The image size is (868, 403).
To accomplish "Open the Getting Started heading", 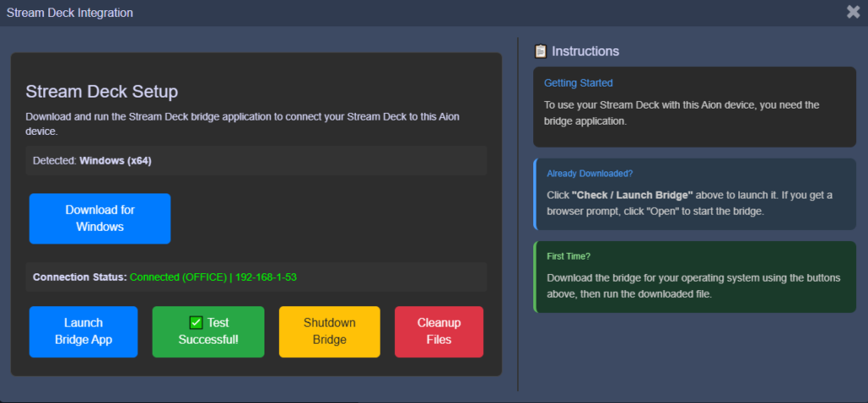I will click(x=578, y=83).
